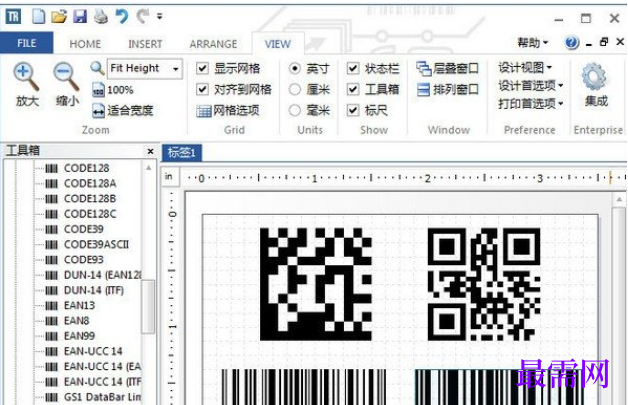Open 网格选项 grid options
628x405 pixels.
coord(227,111)
